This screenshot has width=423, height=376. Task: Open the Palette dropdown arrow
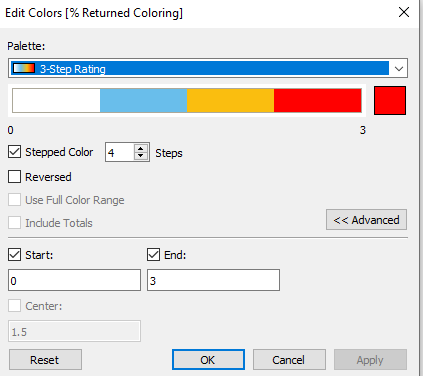pos(399,69)
